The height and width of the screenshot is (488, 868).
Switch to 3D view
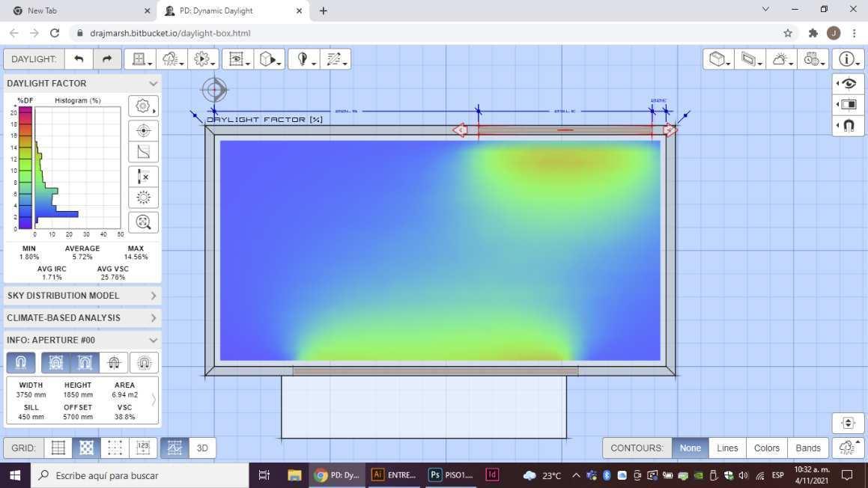[203, 448]
